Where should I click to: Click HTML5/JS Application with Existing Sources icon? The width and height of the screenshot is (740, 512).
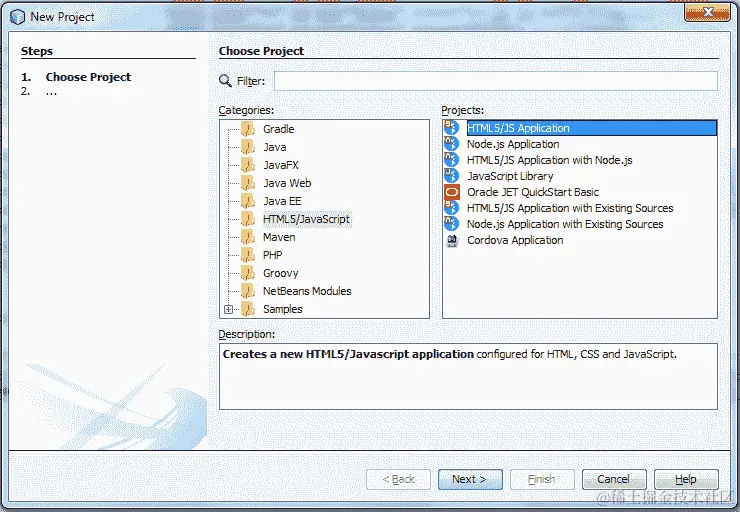pos(452,208)
